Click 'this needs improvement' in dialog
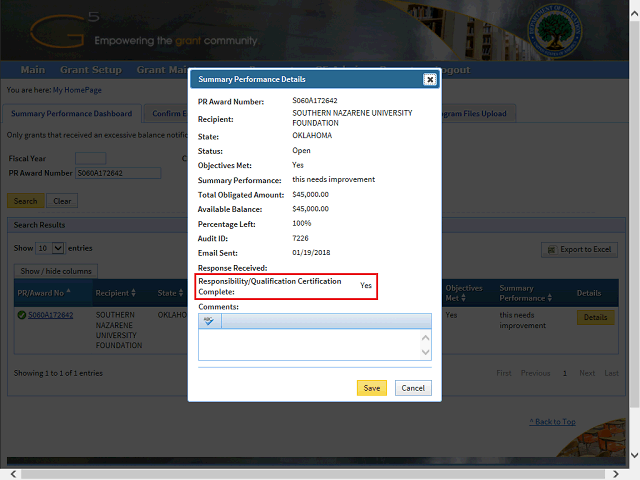640x480 pixels. click(x=333, y=179)
